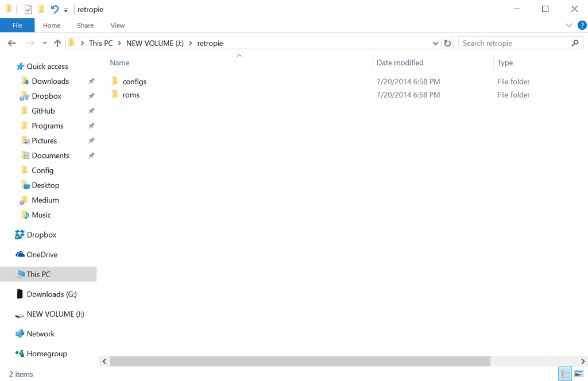Open the Pictures folder in Quick access
Image resolution: width=588 pixels, height=381 pixels.
tap(44, 141)
